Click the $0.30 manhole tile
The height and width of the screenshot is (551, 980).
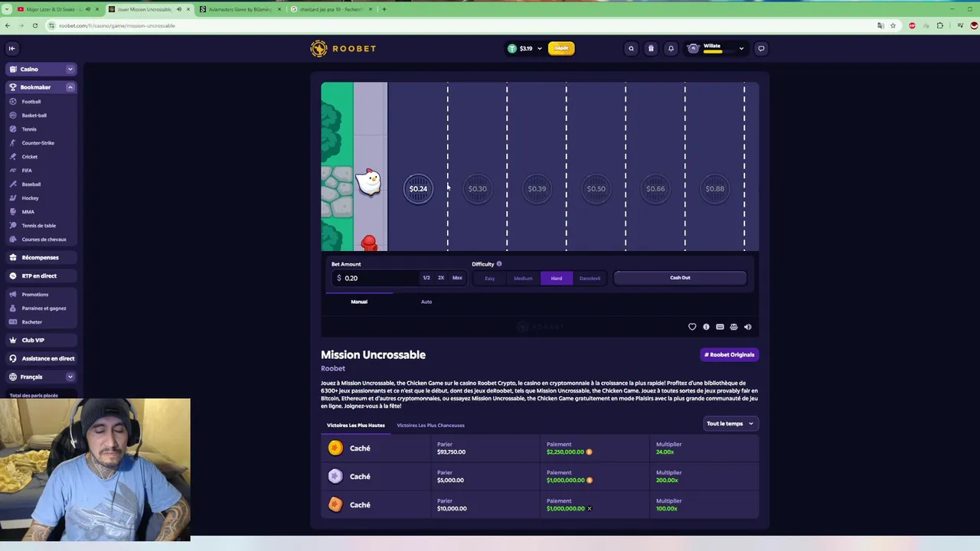477,189
